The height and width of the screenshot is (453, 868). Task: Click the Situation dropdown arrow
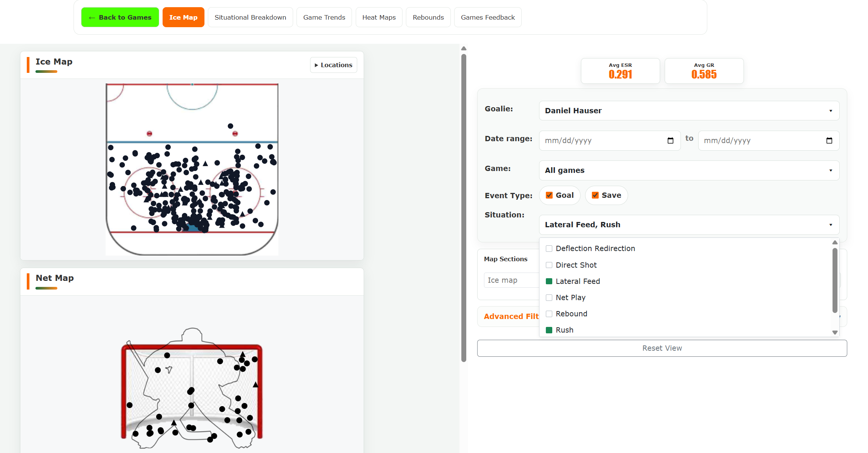pyautogui.click(x=831, y=225)
